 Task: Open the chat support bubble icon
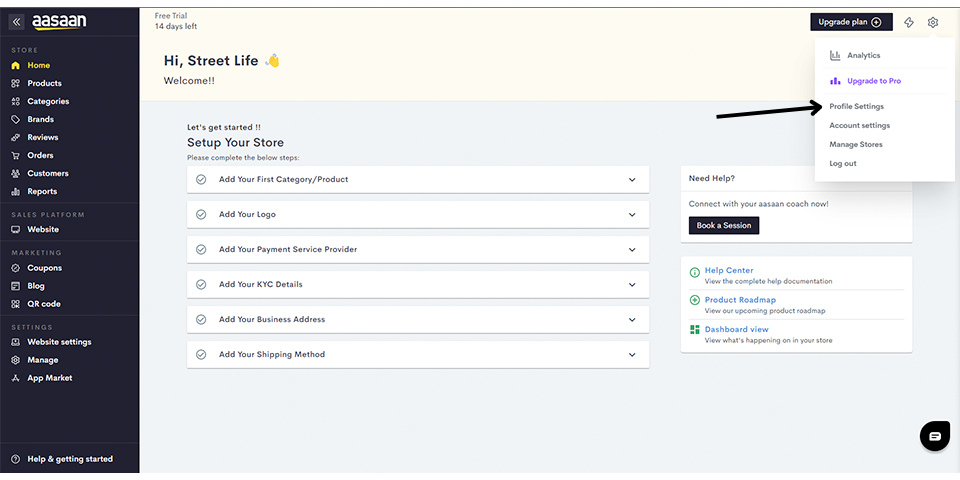[x=934, y=436]
